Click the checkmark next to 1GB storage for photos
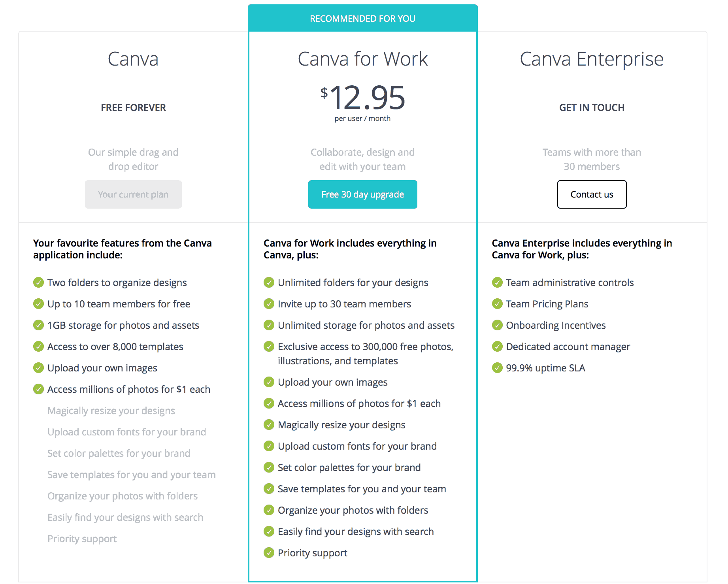The width and height of the screenshot is (728, 584). 38,325
